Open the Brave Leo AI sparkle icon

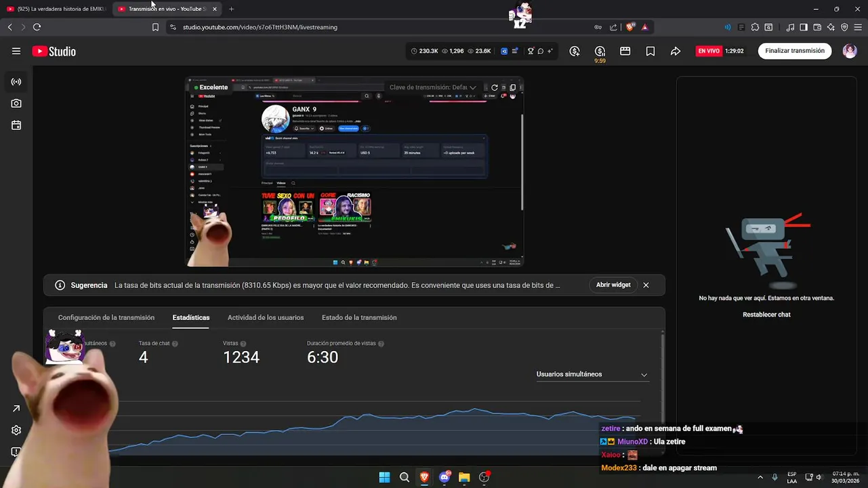tap(831, 27)
